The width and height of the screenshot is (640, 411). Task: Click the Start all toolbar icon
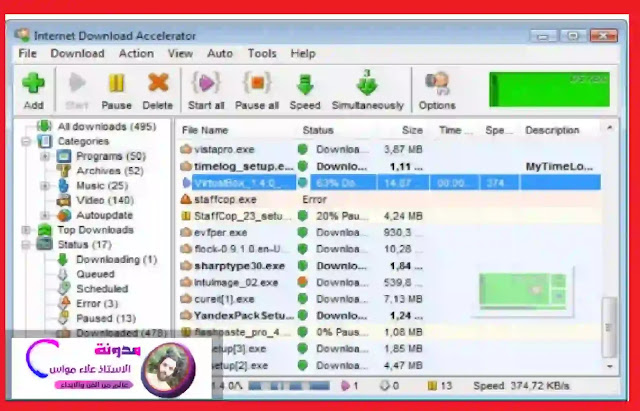pyautogui.click(x=206, y=83)
